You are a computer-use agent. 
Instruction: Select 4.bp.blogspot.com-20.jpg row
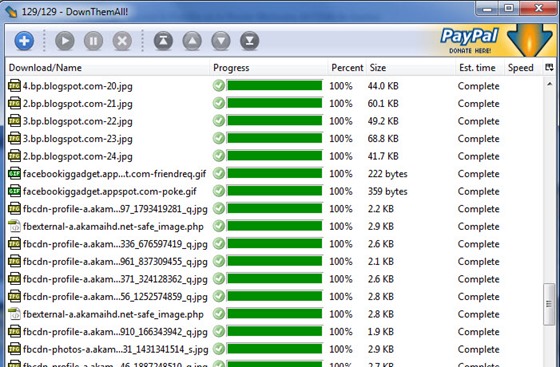274,86
